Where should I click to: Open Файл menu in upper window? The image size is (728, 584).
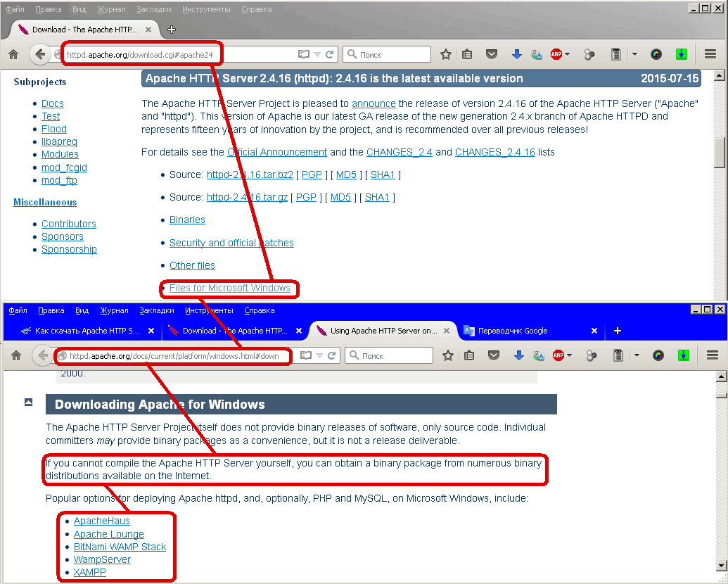coord(15,9)
